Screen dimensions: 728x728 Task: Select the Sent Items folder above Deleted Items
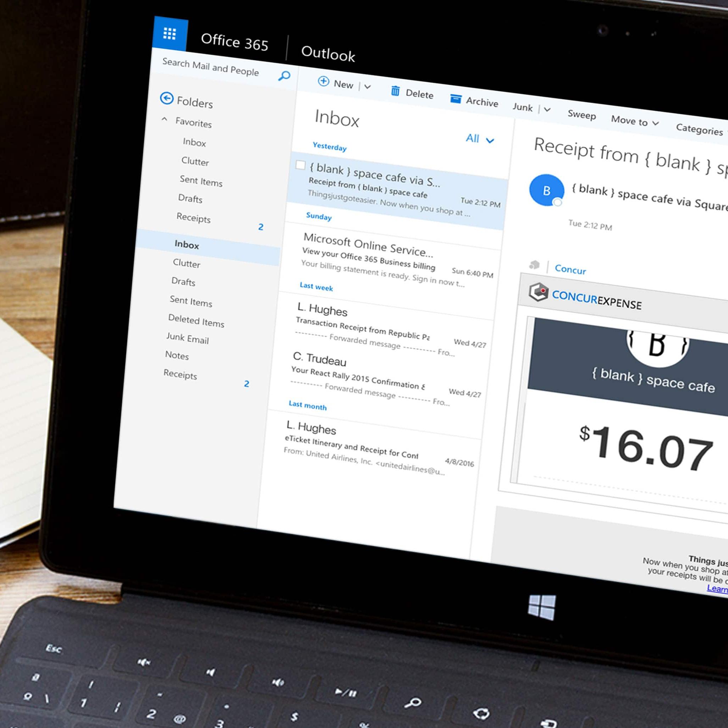pyautogui.click(x=191, y=302)
